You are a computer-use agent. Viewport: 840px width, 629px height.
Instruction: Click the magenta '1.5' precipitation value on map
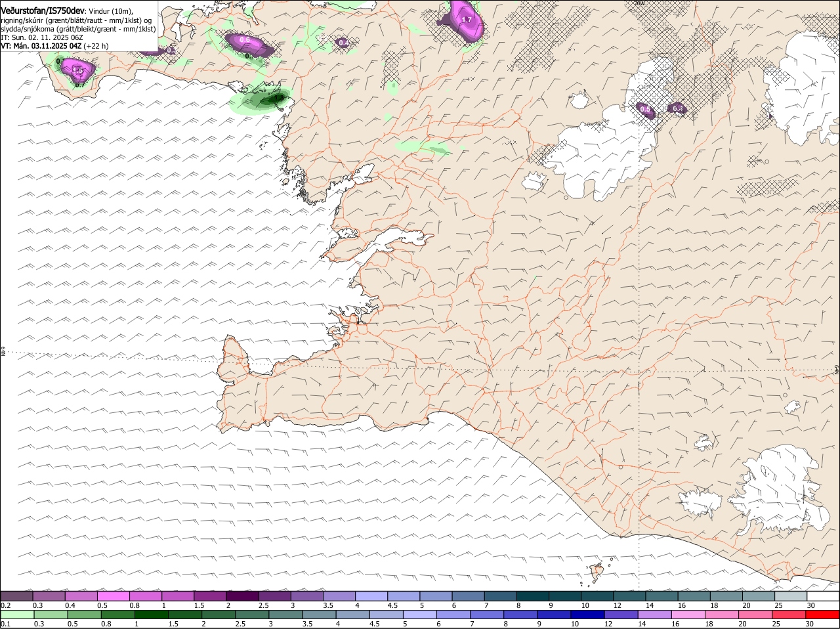[x=77, y=70]
